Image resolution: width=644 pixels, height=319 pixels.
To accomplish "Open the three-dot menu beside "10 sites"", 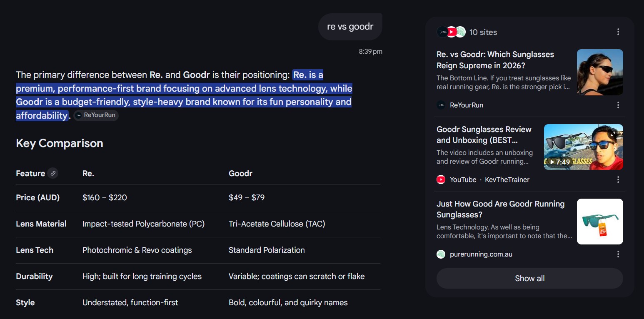I will coord(618,32).
